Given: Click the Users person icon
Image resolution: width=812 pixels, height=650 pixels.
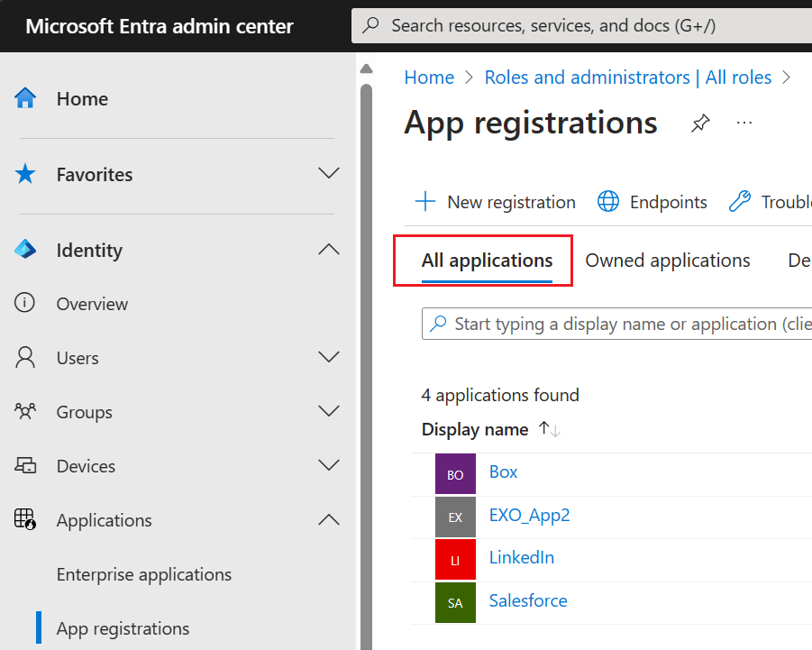Looking at the screenshot, I should click(x=25, y=358).
